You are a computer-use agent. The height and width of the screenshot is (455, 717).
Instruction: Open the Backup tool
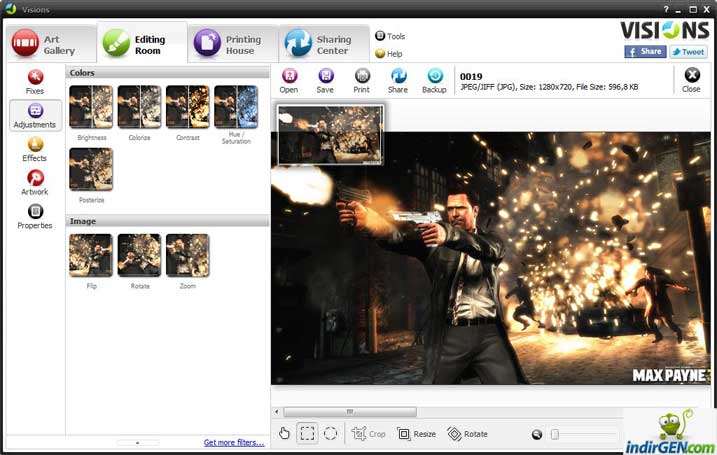click(x=434, y=77)
